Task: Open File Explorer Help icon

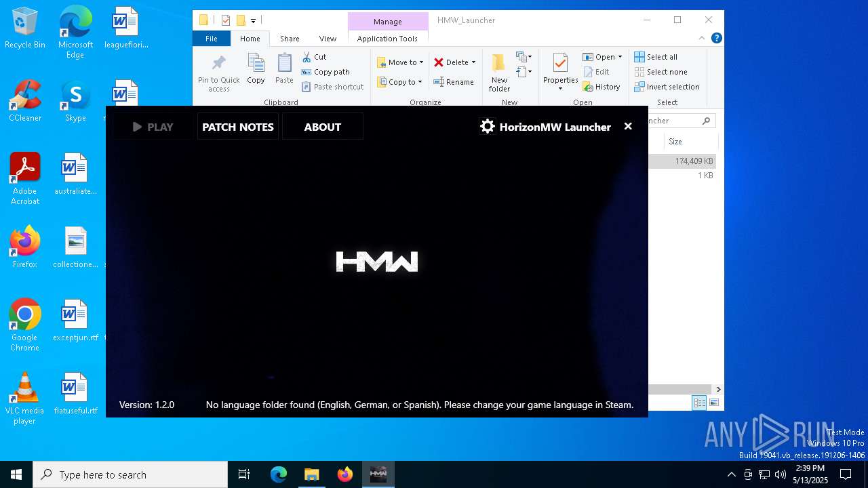Action: pyautogui.click(x=716, y=39)
